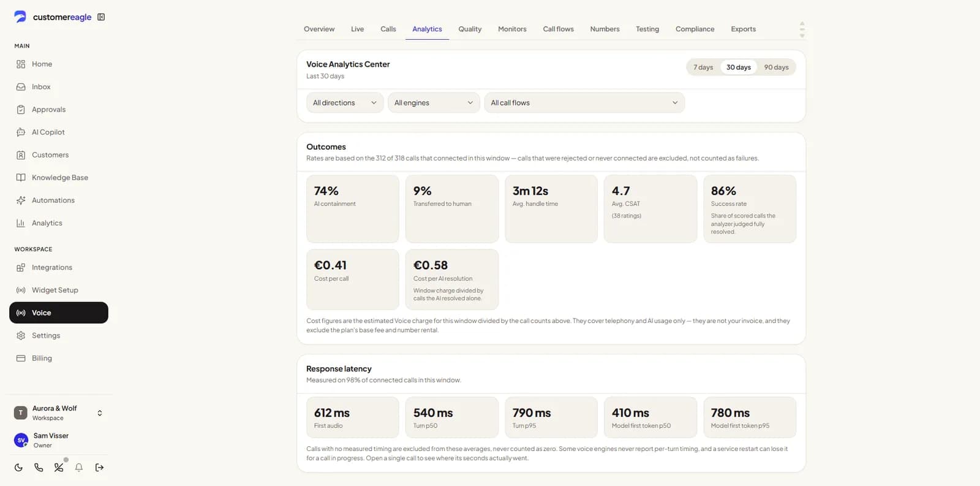Open the All directions dropdown

click(345, 102)
